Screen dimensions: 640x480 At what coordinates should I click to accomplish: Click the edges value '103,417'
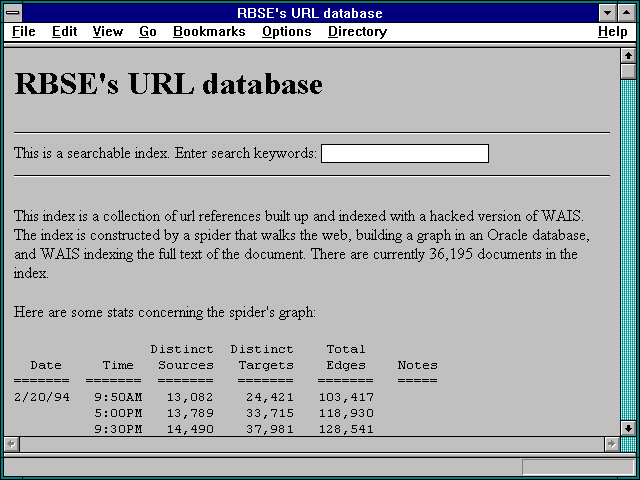[346, 397]
